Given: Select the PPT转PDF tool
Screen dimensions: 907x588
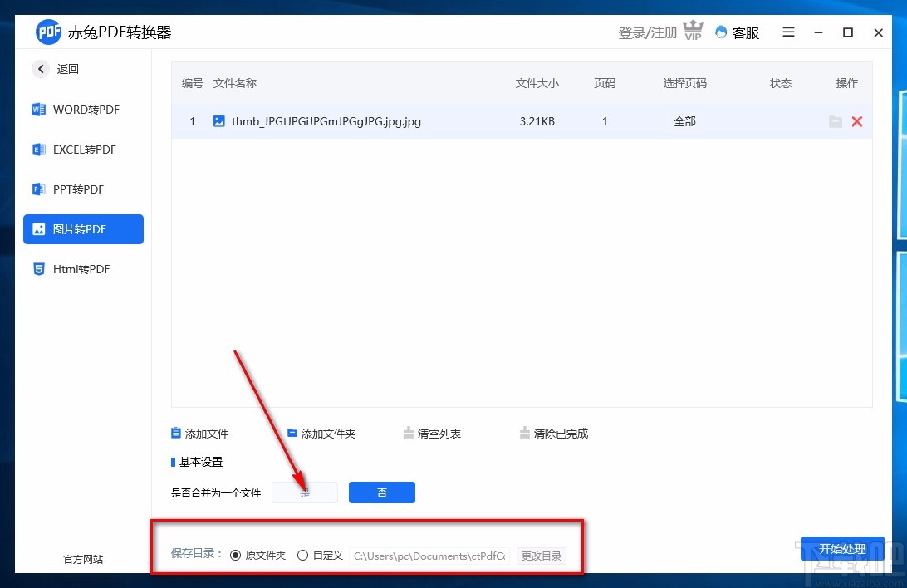Looking at the screenshot, I should (83, 189).
